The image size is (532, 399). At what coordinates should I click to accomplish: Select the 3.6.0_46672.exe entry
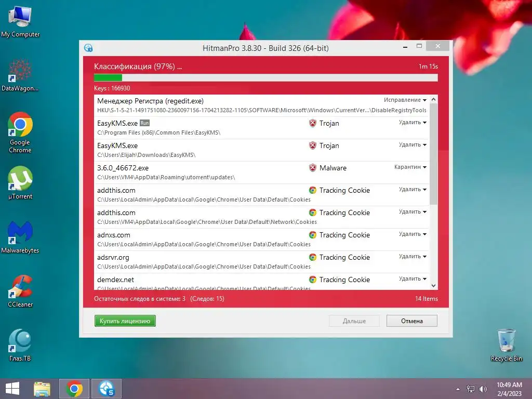tap(262, 172)
